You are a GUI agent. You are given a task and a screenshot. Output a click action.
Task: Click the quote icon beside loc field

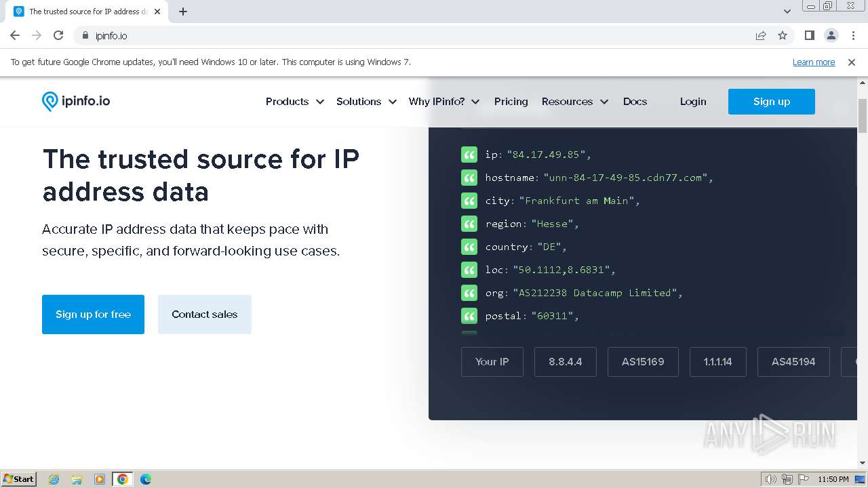click(x=469, y=270)
